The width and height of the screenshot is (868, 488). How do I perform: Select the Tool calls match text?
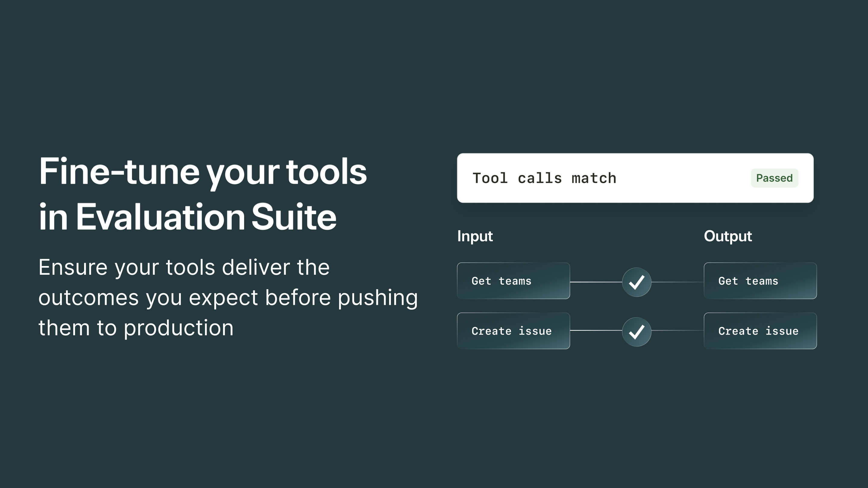[x=544, y=178]
